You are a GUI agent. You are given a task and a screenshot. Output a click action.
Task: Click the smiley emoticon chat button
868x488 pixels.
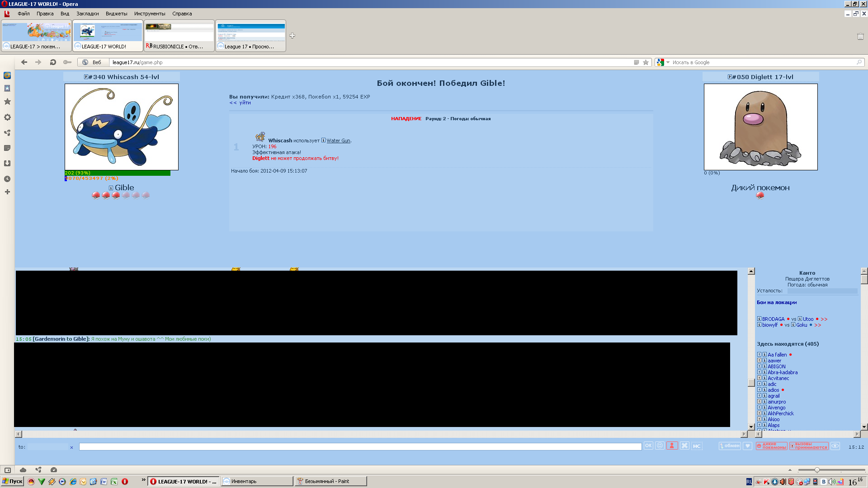(x=660, y=446)
